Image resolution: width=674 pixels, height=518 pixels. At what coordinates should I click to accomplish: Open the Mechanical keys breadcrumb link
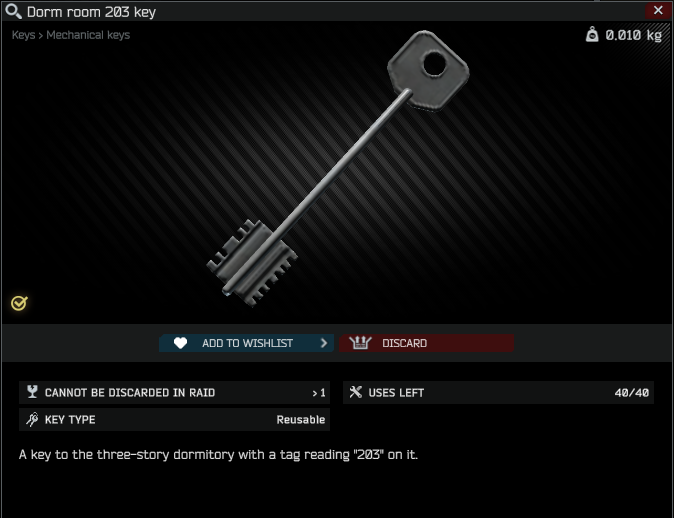tap(88, 35)
